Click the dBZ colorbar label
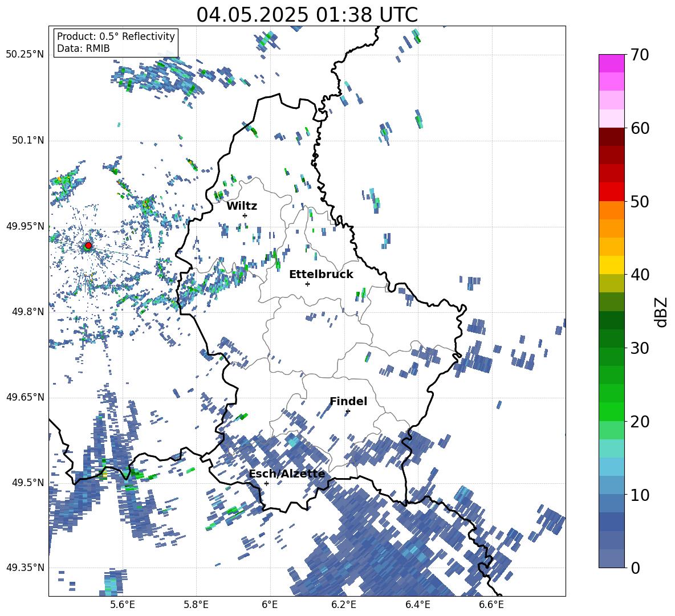 [x=661, y=312]
